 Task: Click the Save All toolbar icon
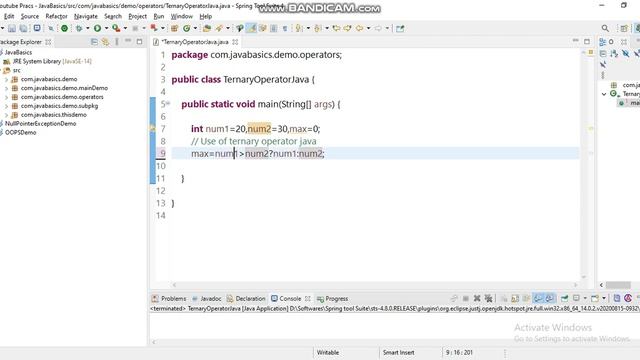click(x=23, y=28)
